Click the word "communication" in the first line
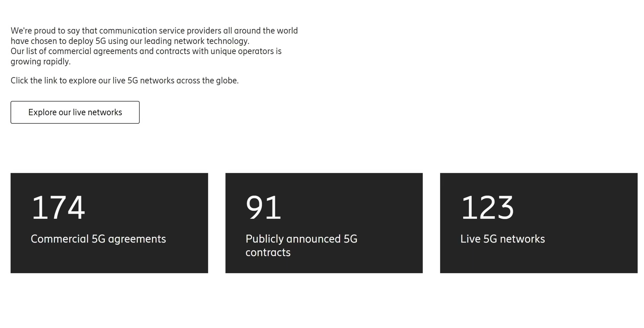Viewport: 644px width, 328px height. (x=128, y=31)
